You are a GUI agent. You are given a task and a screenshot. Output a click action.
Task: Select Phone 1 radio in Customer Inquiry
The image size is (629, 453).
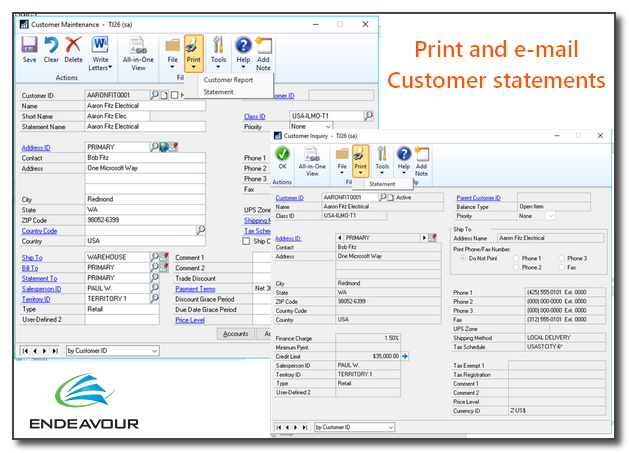[x=516, y=258]
